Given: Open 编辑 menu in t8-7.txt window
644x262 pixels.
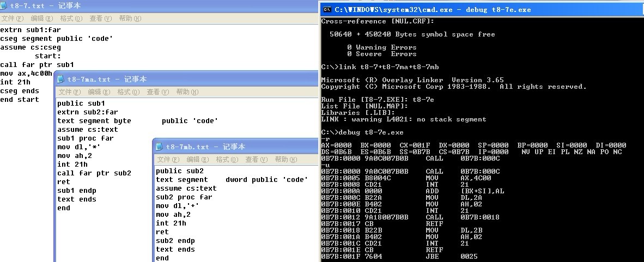Looking at the screenshot, I should click(42, 18).
